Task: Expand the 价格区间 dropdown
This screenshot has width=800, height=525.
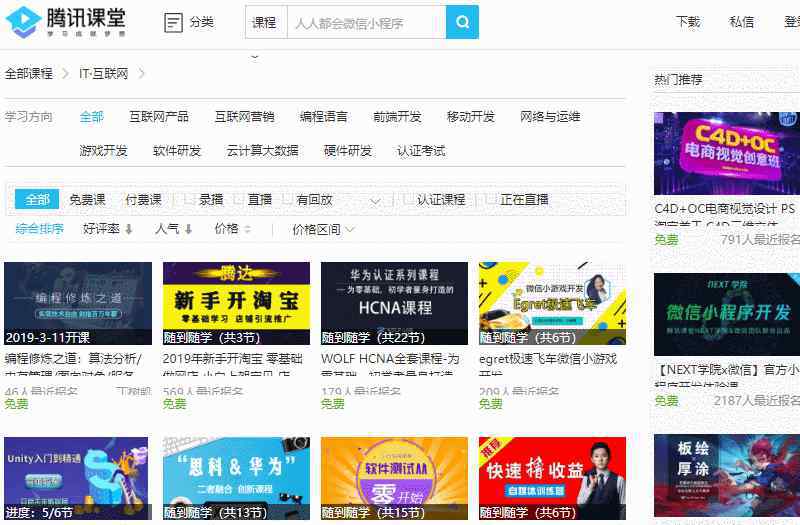Action: pos(323,229)
